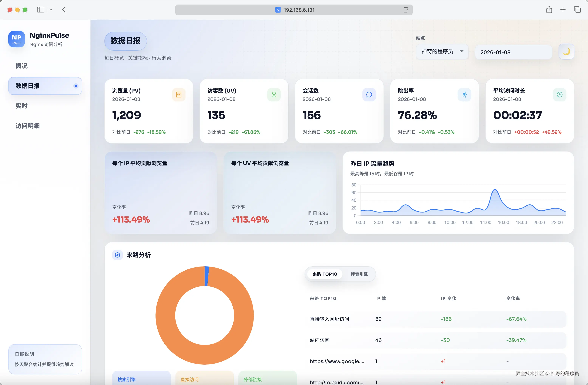Select the 来路 TOP10 tab button

click(324, 274)
